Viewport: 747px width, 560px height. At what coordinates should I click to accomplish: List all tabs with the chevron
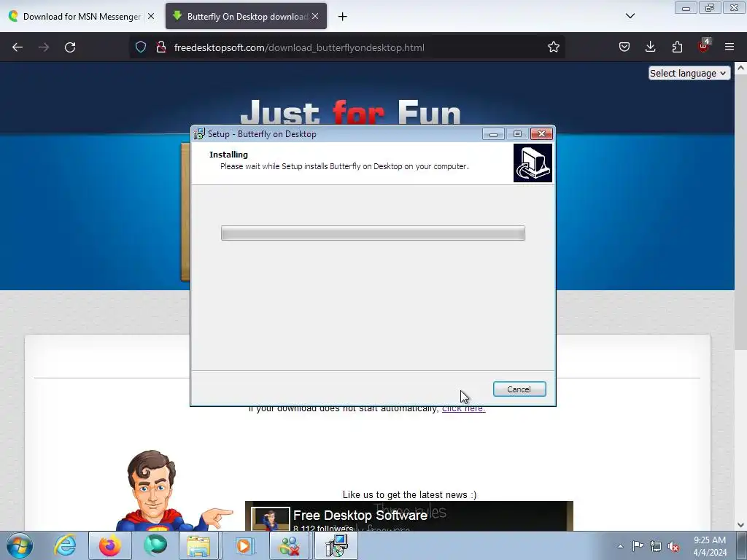(x=630, y=16)
